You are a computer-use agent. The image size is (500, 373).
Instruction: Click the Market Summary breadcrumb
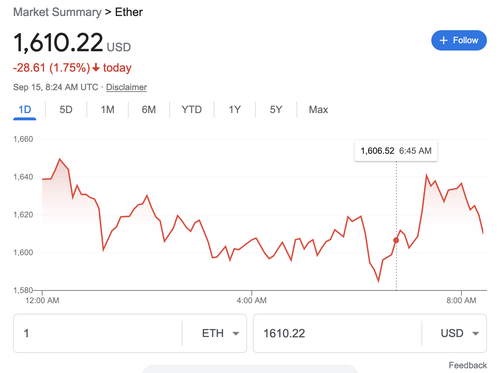pyautogui.click(x=57, y=12)
